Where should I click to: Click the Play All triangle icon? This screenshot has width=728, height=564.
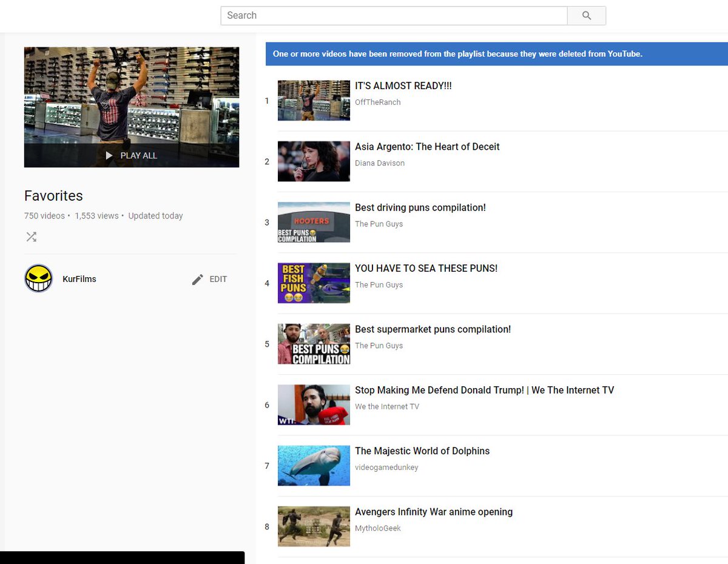pyautogui.click(x=109, y=156)
